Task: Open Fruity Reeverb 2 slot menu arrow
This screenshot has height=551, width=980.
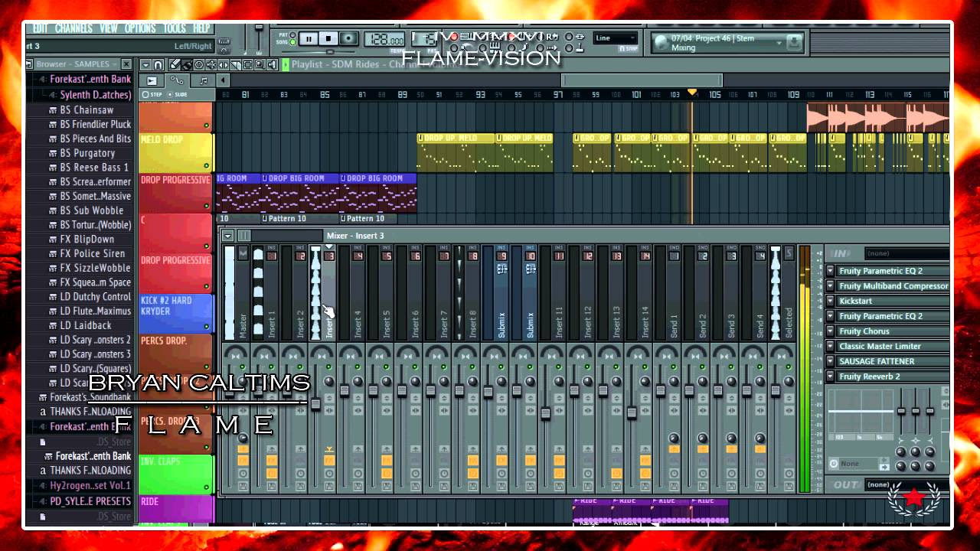Action: pos(831,377)
